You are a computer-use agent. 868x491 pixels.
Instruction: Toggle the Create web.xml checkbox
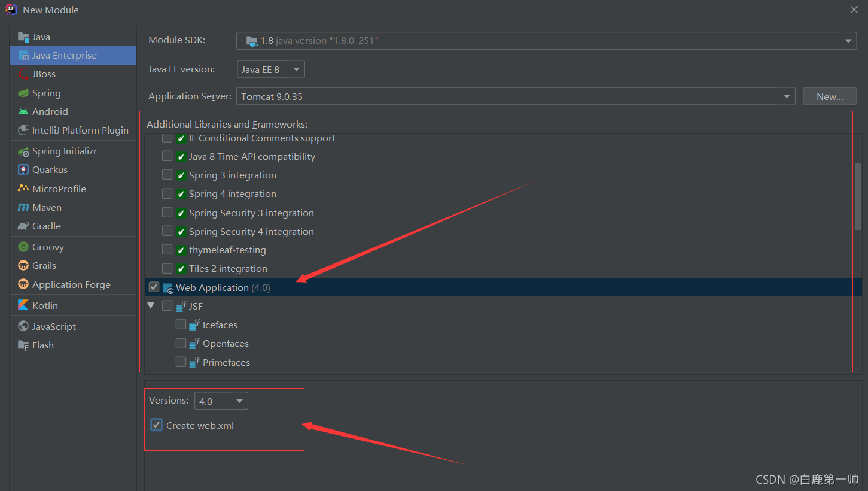click(x=157, y=425)
